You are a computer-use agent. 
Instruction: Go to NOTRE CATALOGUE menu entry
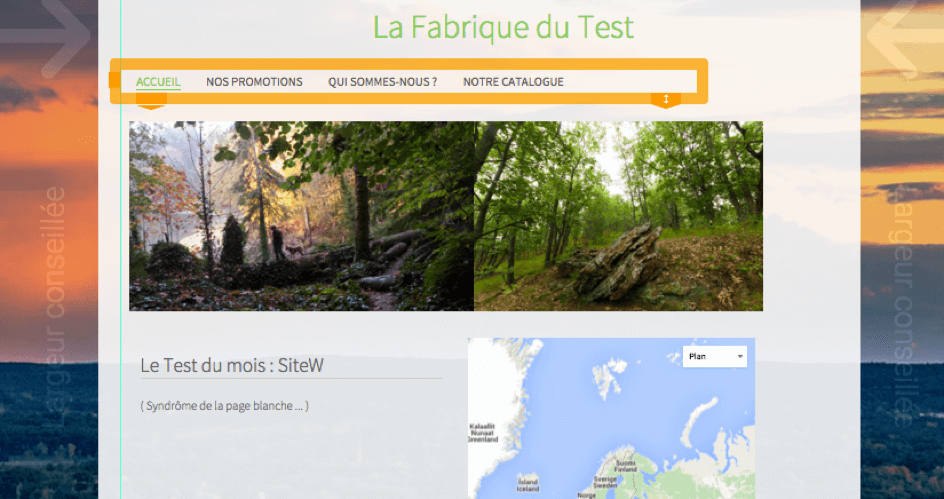[513, 82]
